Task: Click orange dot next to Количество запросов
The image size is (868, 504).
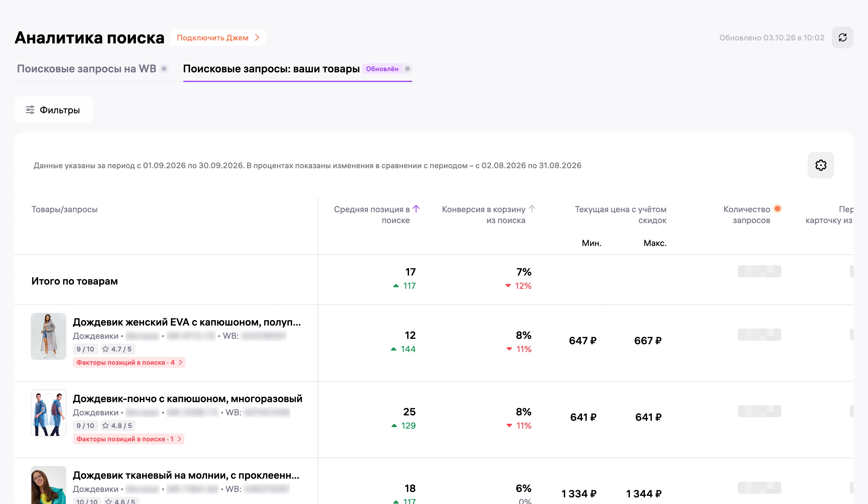Action: click(777, 208)
